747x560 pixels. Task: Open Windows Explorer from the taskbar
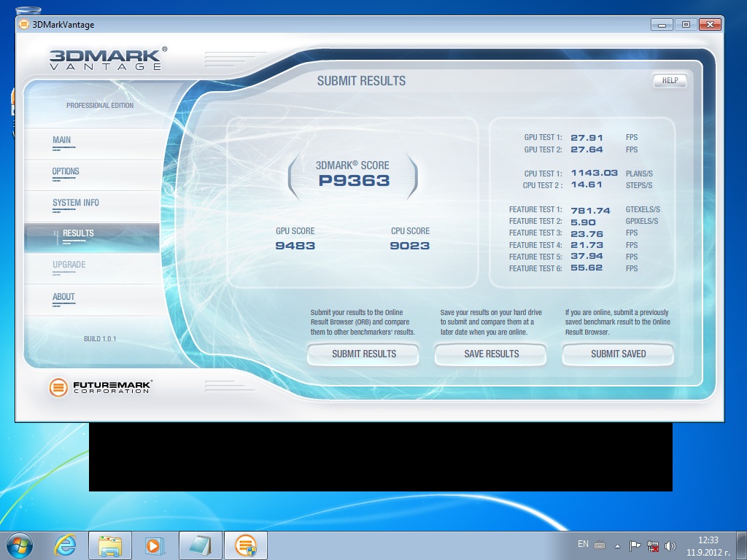coord(110,545)
